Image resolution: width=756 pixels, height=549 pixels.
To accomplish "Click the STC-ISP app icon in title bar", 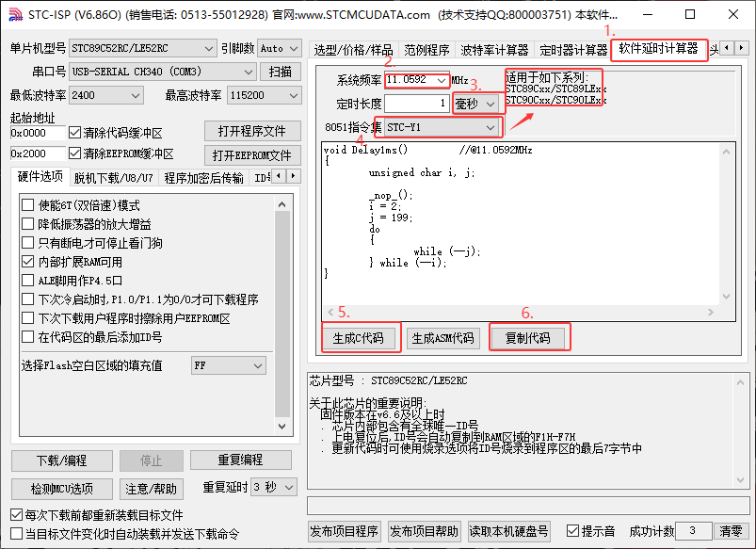I will [15, 15].
